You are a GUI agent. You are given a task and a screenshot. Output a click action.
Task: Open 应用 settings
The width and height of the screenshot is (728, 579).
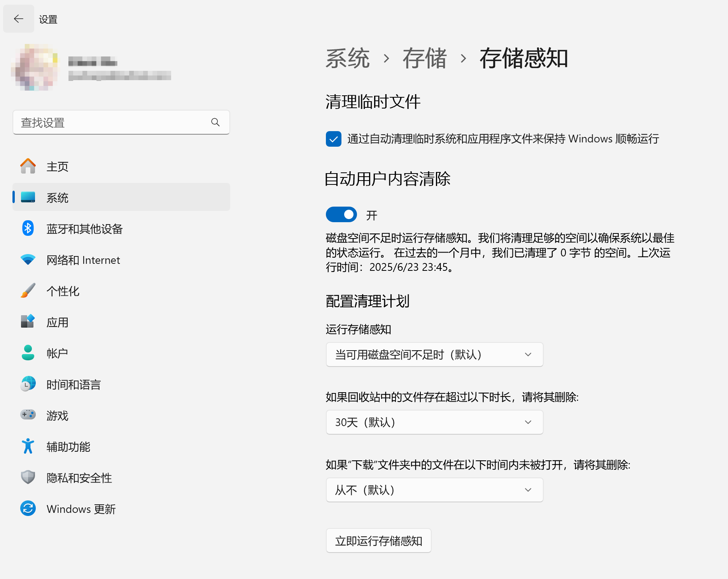pos(121,322)
